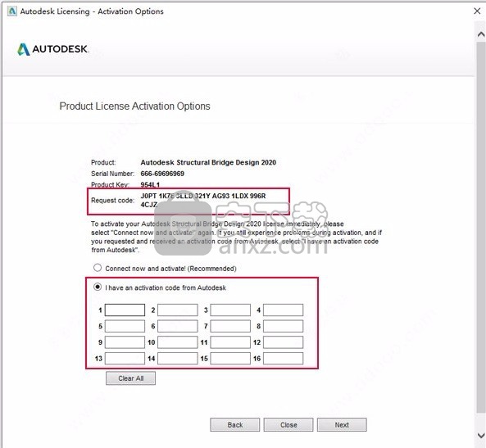Click the Autodesk title bar app icon
The height and width of the screenshot is (448, 486).
[x=12, y=11]
